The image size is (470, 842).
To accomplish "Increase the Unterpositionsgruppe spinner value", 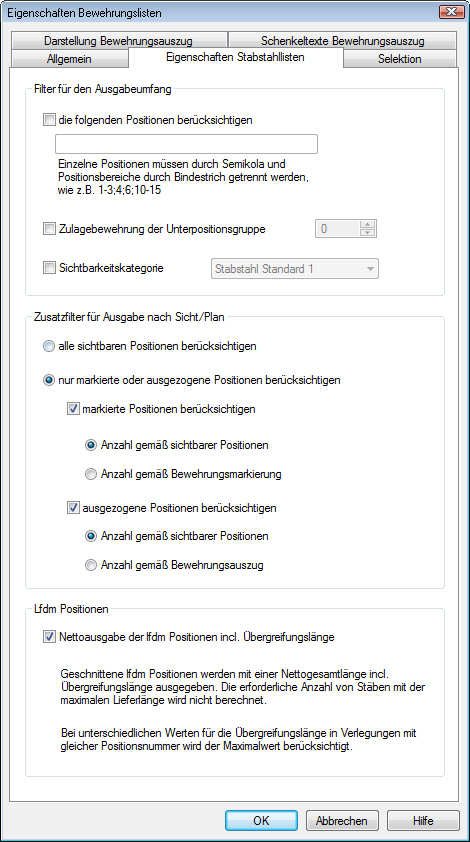I will (x=367, y=224).
